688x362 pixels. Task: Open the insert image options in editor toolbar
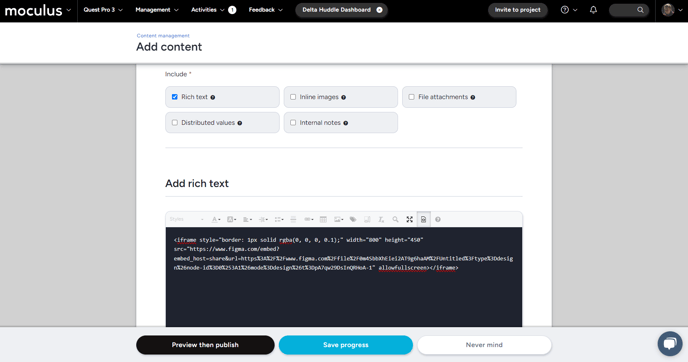tap(338, 219)
